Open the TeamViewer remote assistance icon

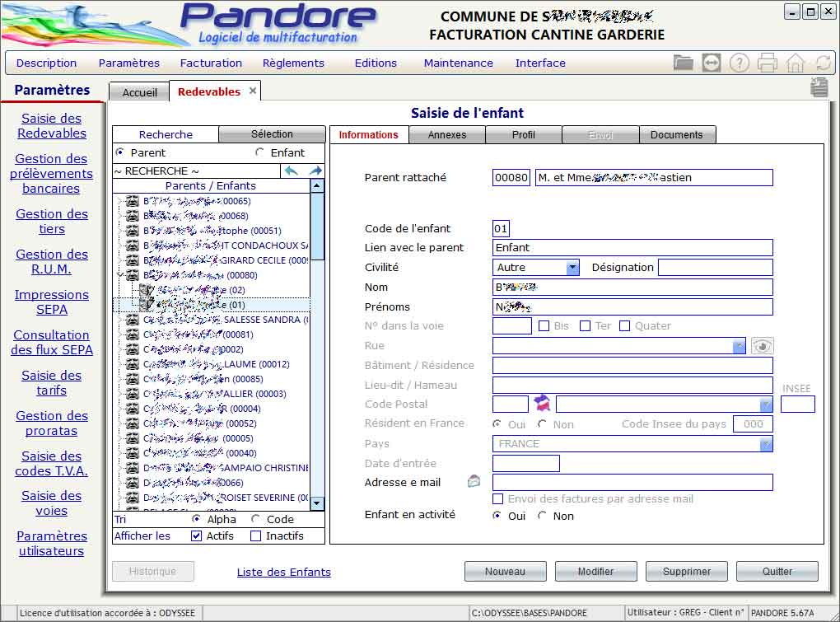tap(712, 63)
